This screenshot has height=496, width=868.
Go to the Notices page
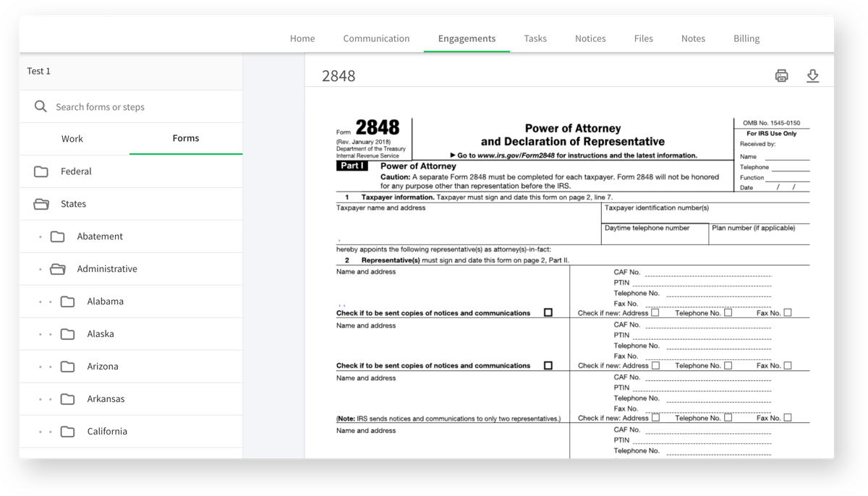[590, 38]
